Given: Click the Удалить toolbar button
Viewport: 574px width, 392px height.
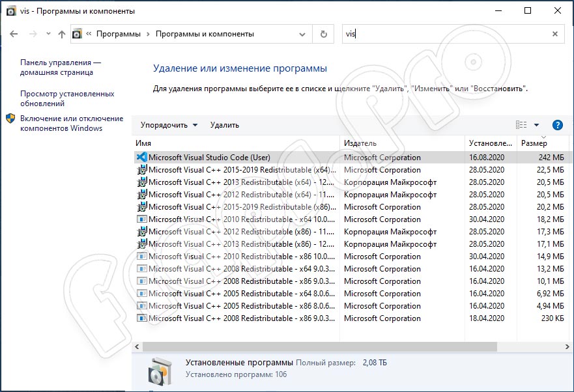Looking at the screenshot, I should coord(224,125).
